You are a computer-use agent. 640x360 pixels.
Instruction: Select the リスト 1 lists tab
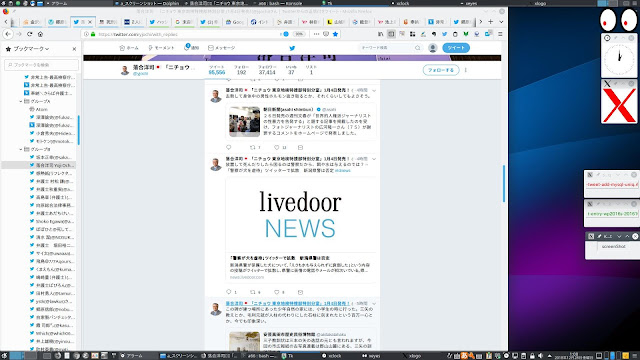(x=311, y=70)
